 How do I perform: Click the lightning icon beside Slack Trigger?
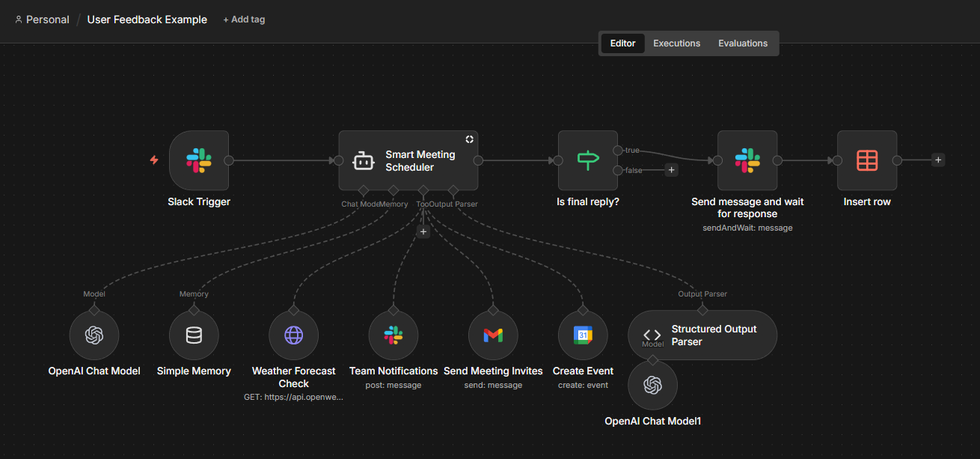coord(154,159)
